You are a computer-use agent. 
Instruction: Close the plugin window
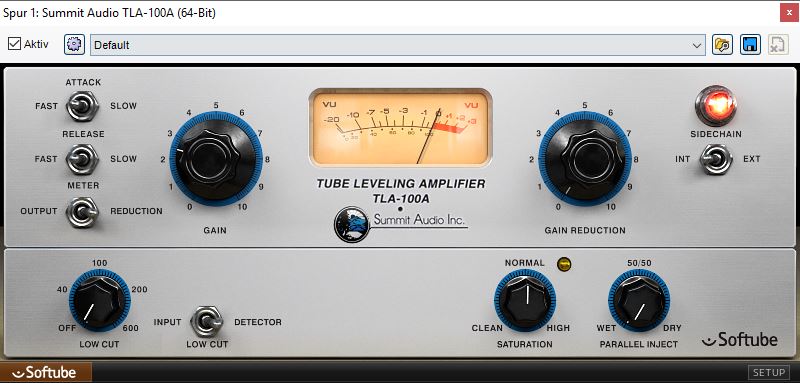[x=789, y=13]
